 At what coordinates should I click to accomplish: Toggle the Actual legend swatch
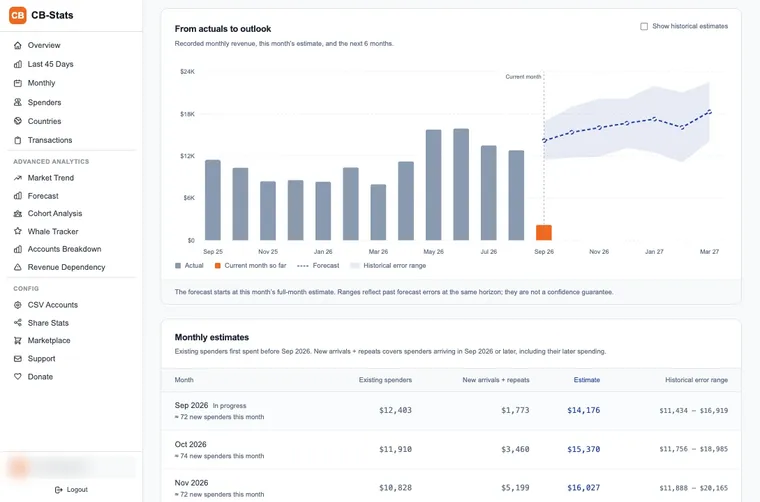(x=178, y=266)
